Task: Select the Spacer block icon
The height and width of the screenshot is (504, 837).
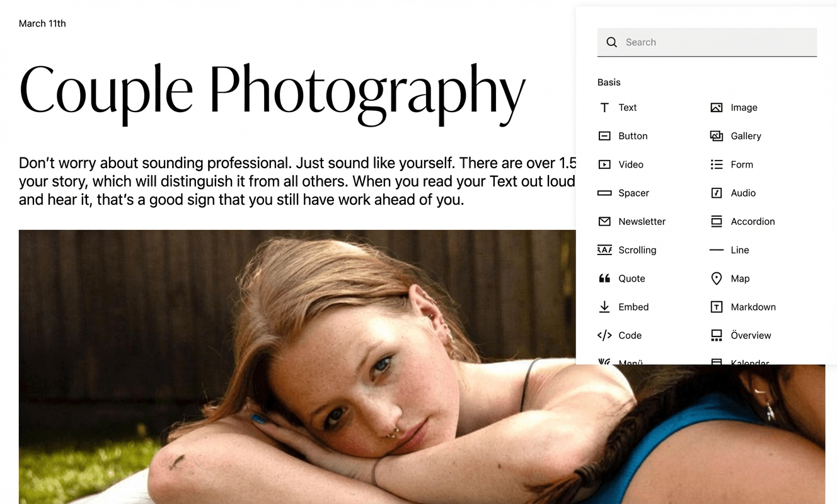Action: 604,193
